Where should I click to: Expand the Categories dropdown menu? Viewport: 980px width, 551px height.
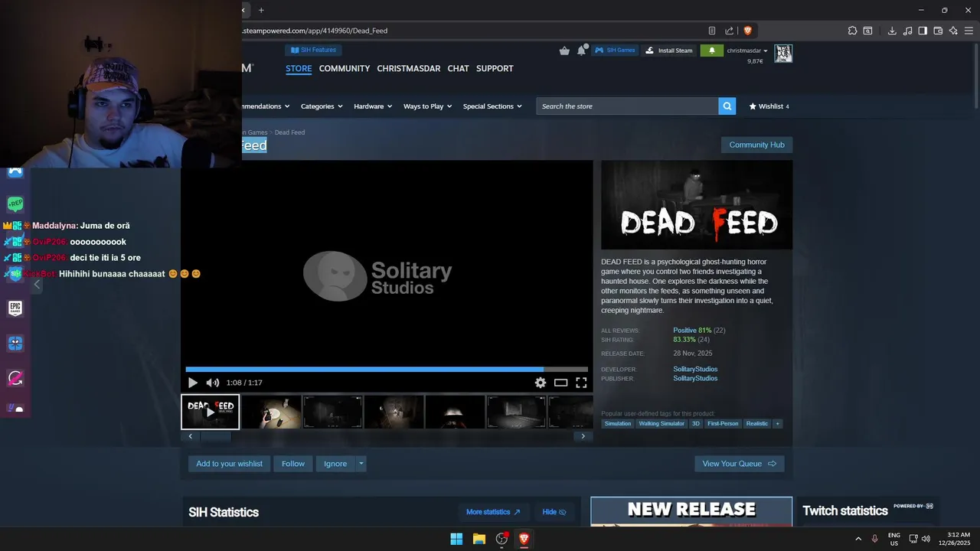(322, 106)
